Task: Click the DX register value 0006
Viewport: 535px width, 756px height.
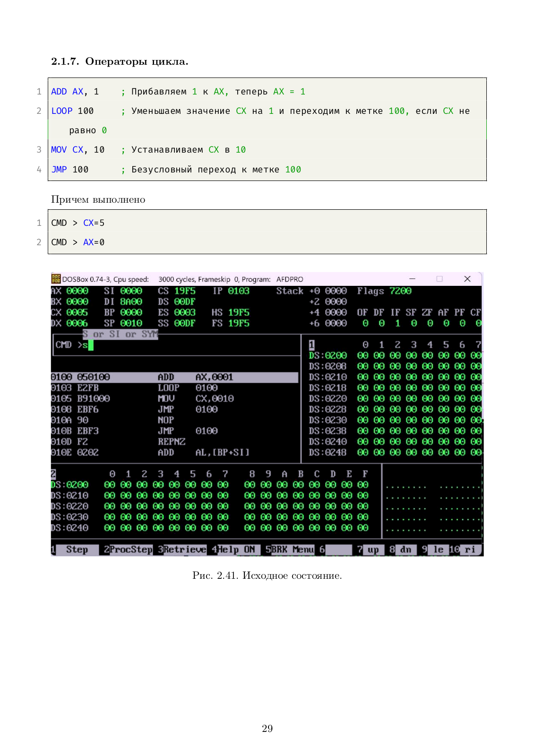Action: pos(77,324)
